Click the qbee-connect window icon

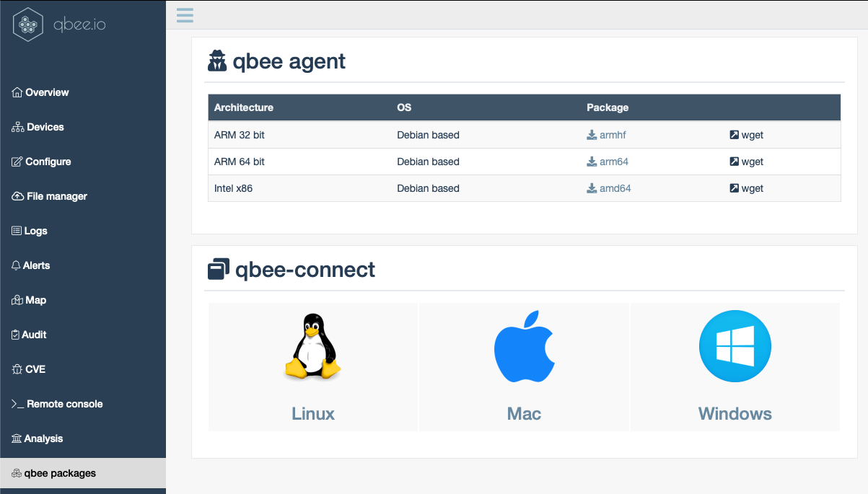click(x=219, y=269)
